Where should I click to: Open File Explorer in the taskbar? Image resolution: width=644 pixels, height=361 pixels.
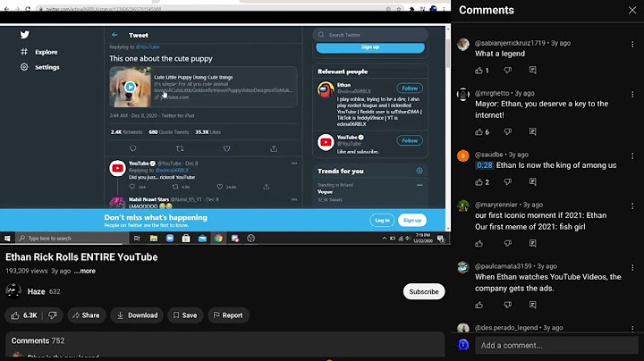point(154,239)
